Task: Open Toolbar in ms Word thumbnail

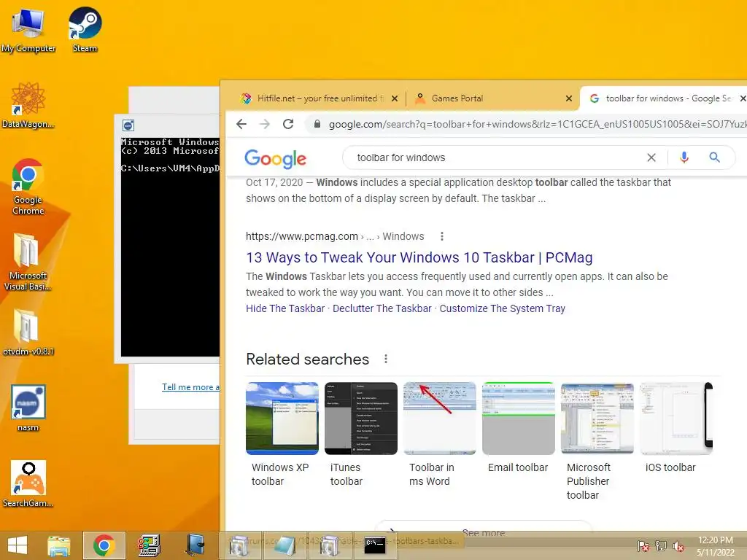Action: tap(440, 418)
